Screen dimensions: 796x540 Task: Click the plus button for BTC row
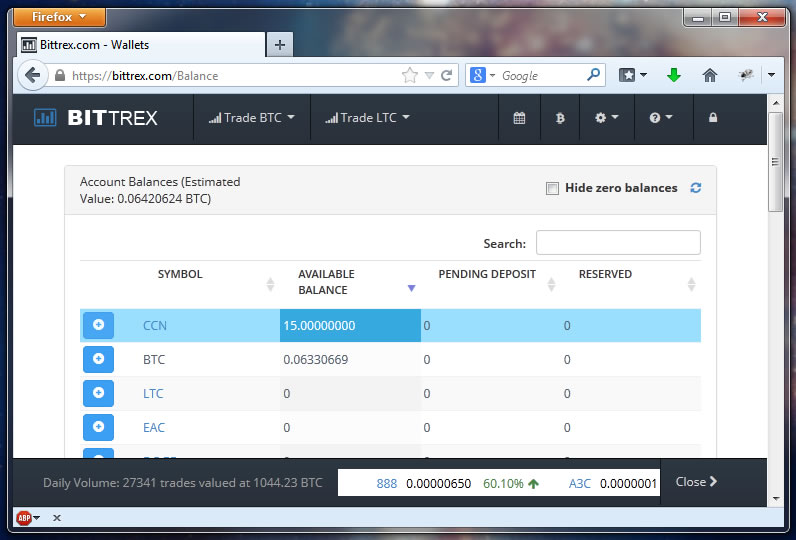pyautogui.click(x=98, y=359)
